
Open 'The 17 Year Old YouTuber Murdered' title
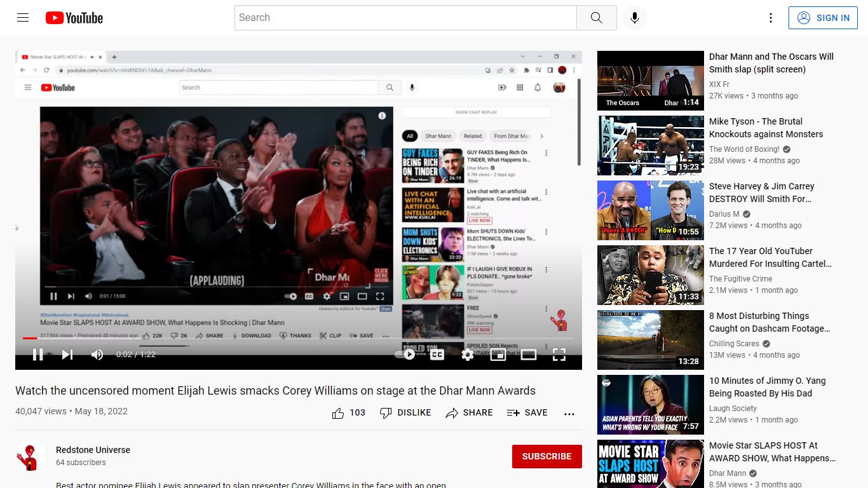tap(771, 257)
